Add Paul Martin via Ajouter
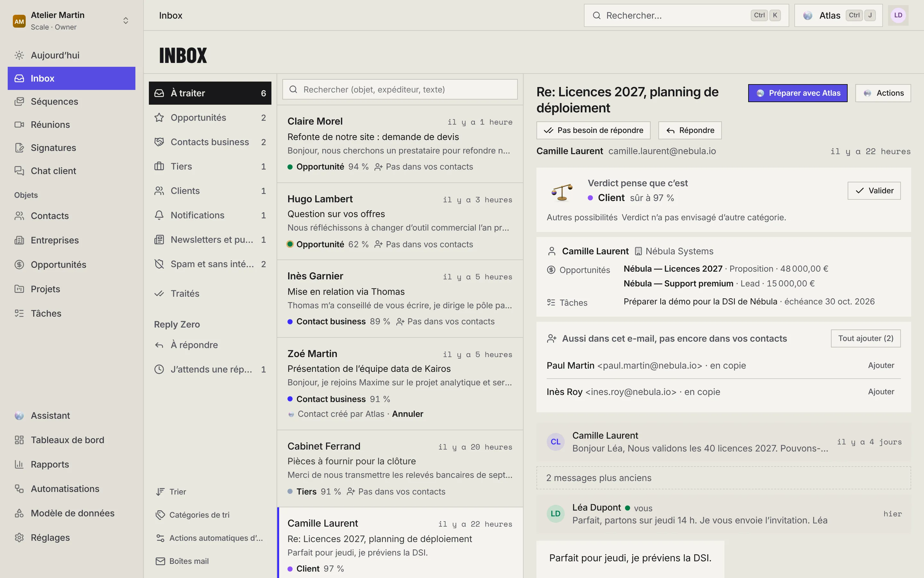This screenshot has height=578, width=924. (x=881, y=365)
